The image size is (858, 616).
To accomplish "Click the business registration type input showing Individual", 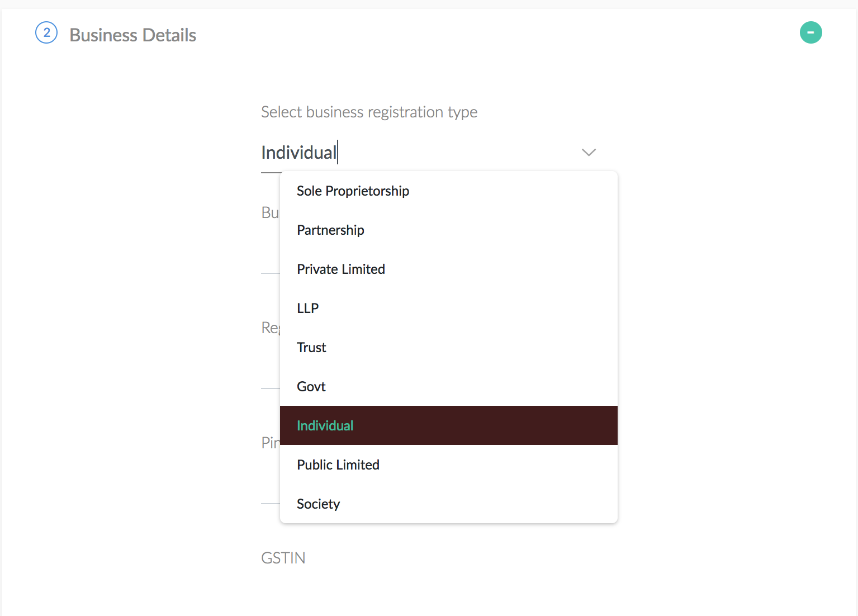I will [x=429, y=153].
